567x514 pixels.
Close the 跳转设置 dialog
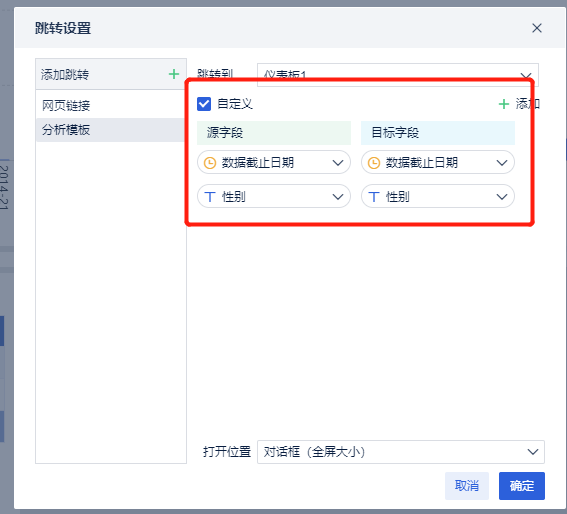coord(537,28)
